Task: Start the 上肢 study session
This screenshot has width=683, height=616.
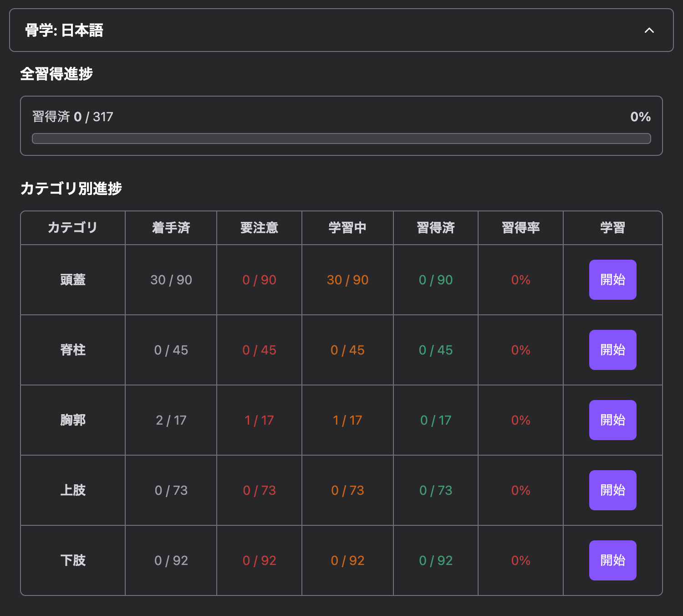Action: point(613,490)
